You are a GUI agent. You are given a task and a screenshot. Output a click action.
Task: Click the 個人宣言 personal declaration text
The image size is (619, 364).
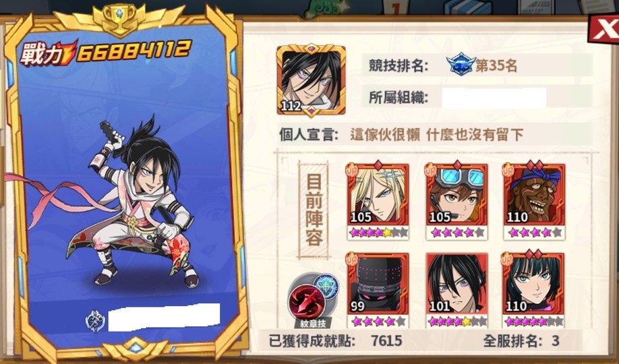coord(437,135)
